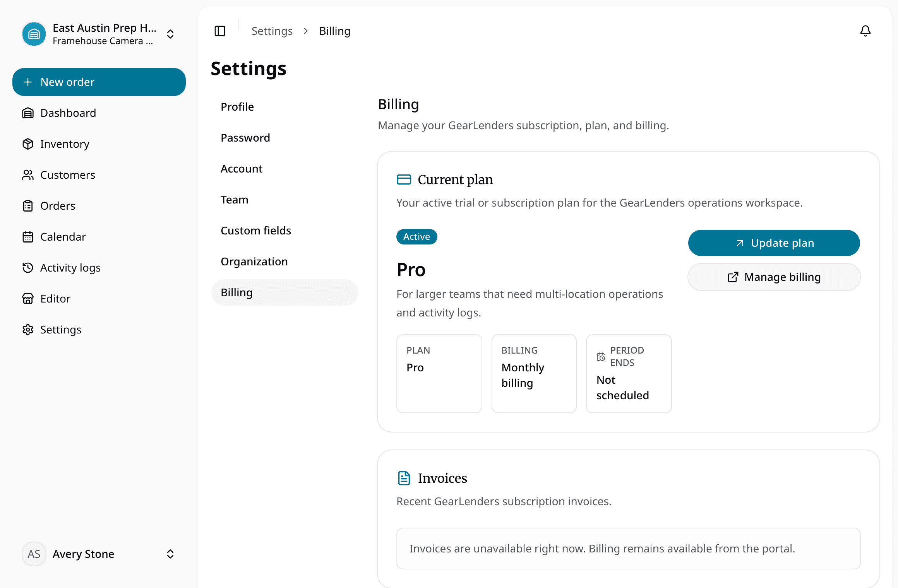Toggle the sidebar panel icon

click(220, 31)
